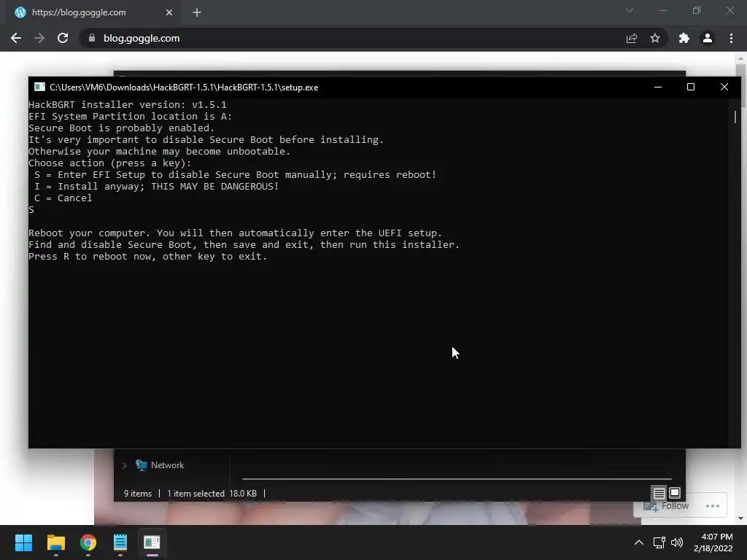Click the padlock site info icon
747x560 pixels.
pos(92,38)
